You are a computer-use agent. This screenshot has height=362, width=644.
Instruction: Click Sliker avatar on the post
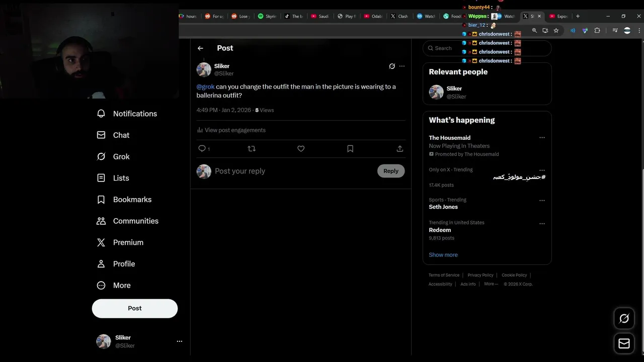point(204,69)
